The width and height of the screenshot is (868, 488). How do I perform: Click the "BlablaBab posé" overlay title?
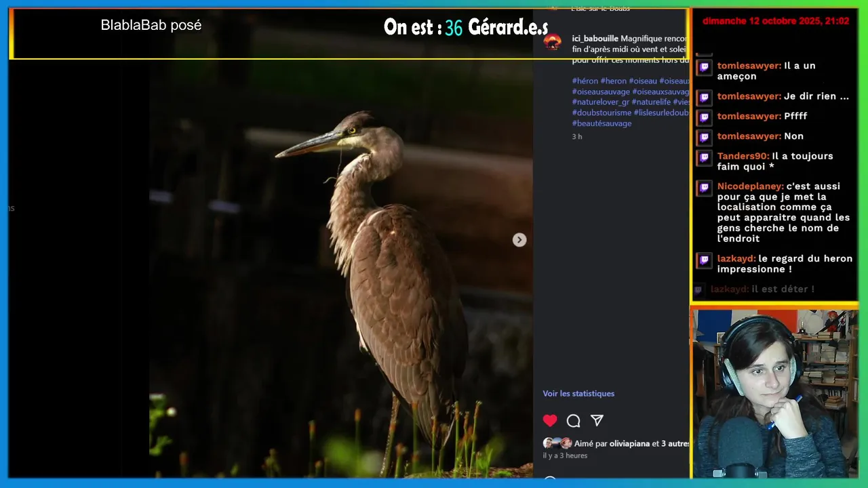(151, 26)
